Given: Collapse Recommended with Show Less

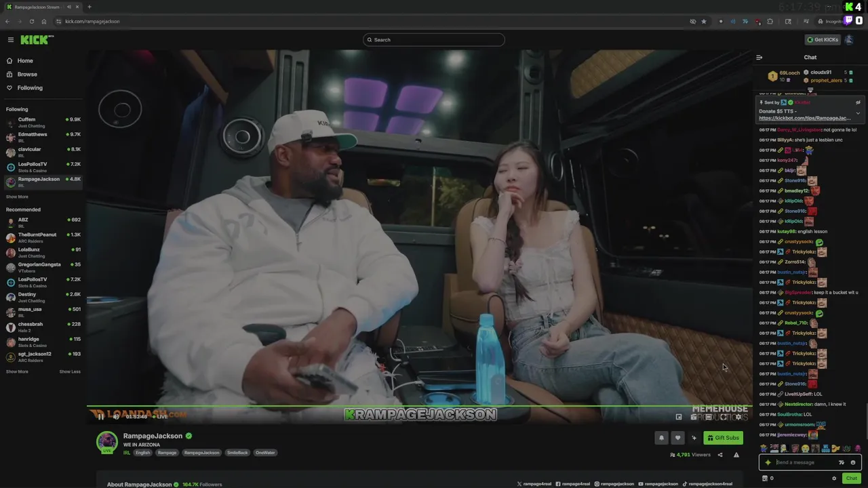Looking at the screenshot, I should click(70, 372).
